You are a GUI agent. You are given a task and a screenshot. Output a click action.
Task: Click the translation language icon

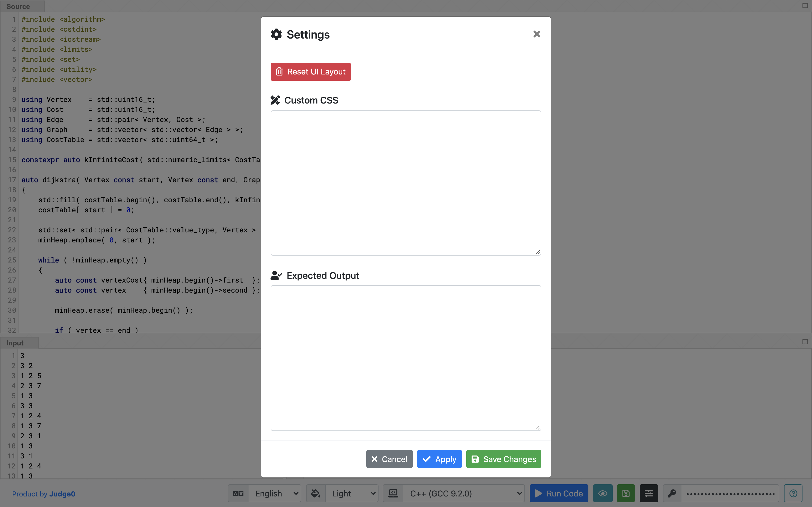point(238,493)
